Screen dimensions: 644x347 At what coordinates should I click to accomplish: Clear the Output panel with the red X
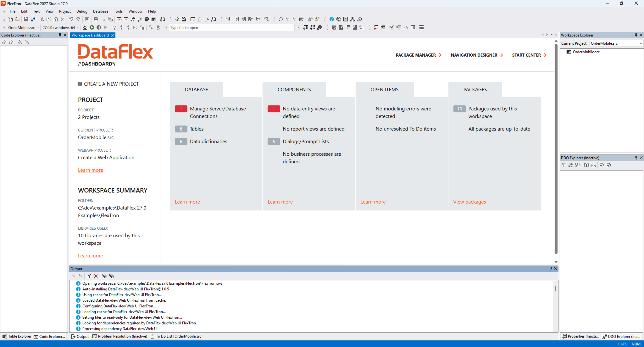pos(95,276)
